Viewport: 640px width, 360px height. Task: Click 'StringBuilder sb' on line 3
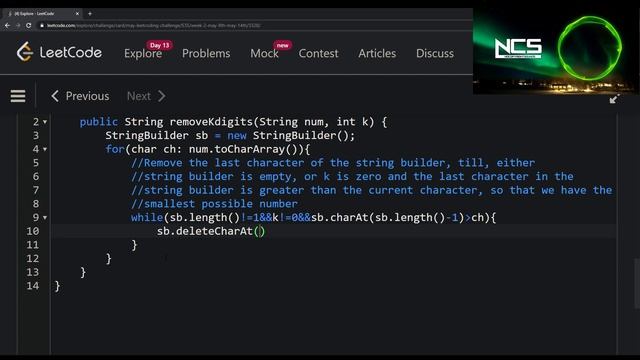(x=157, y=136)
